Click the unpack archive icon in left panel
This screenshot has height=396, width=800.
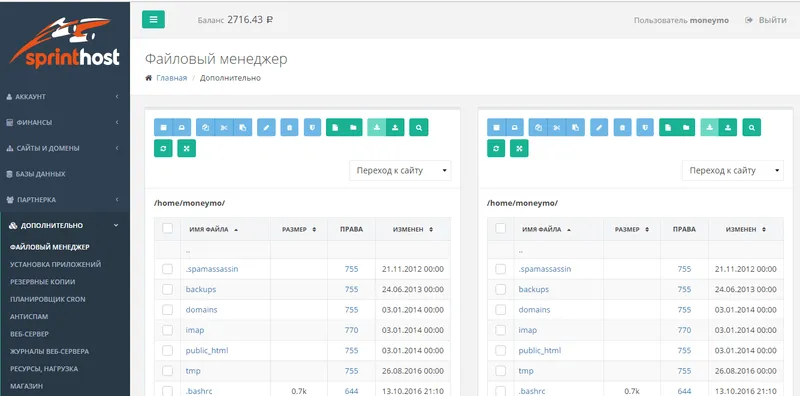click(182, 127)
